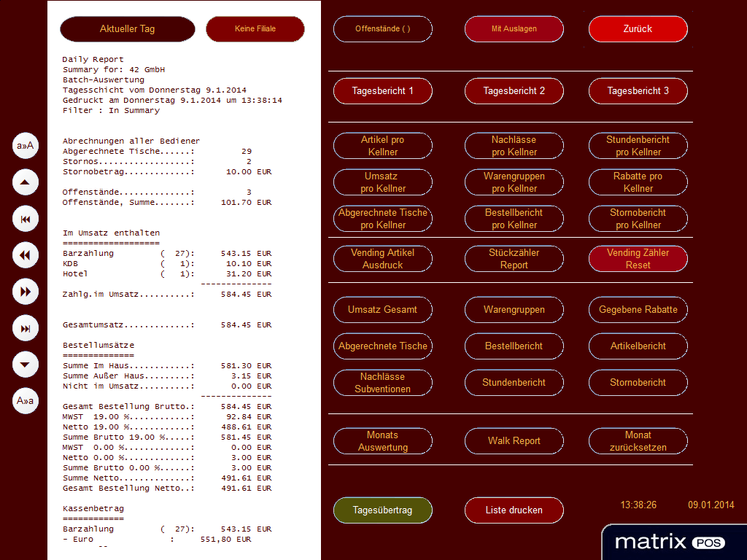Image resolution: width=747 pixels, height=560 pixels.
Task: Switch to Tagesbericht 1
Action: (383, 91)
